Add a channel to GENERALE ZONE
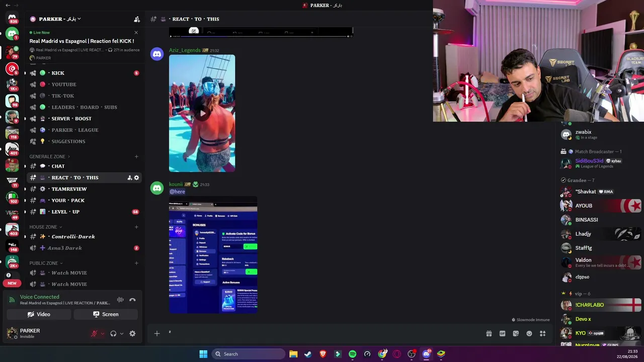 (x=136, y=156)
